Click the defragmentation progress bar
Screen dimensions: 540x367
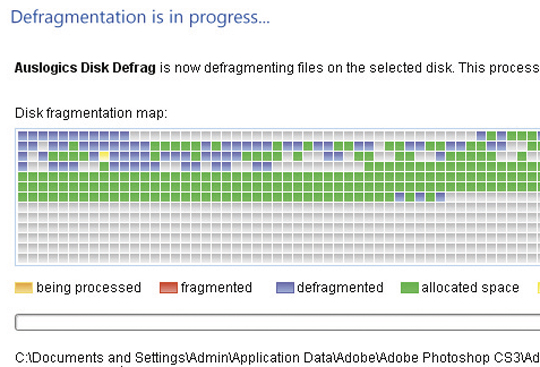[278, 322]
